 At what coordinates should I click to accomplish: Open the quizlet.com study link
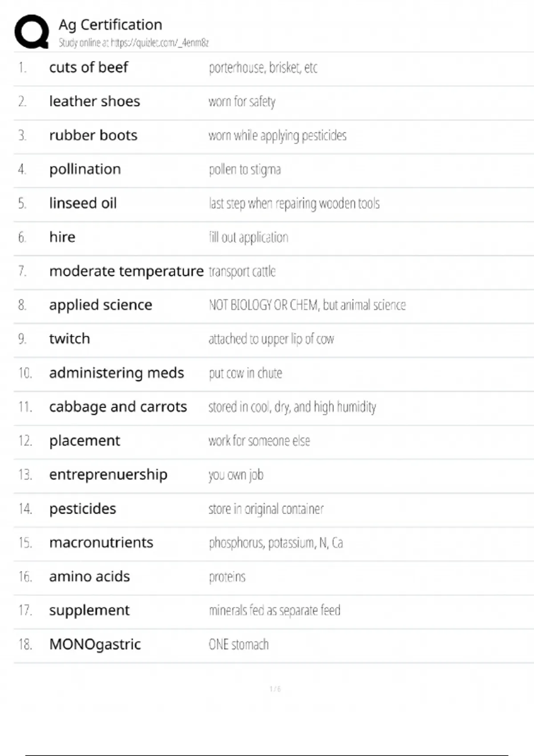coord(159,43)
